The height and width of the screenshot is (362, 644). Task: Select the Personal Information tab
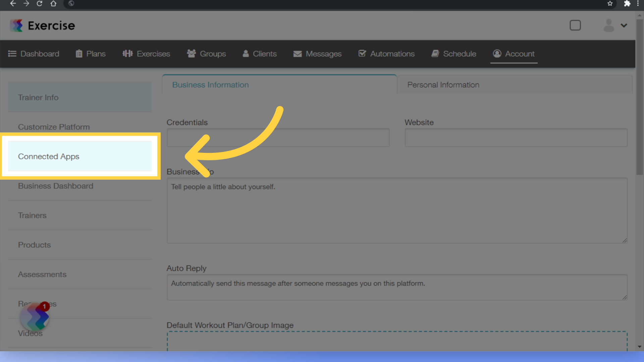(x=443, y=85)
